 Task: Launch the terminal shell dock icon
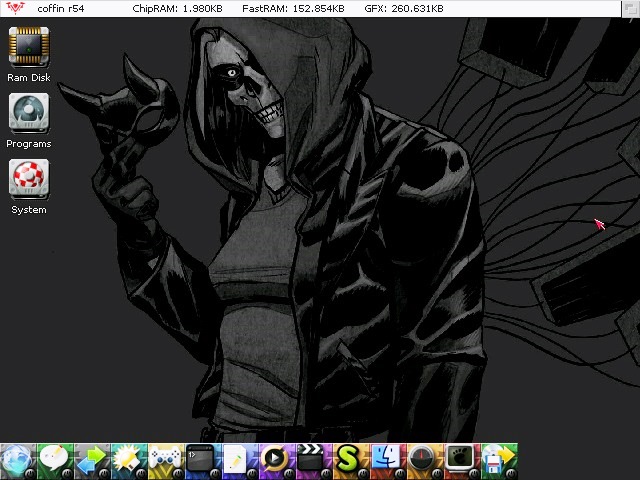203,461
